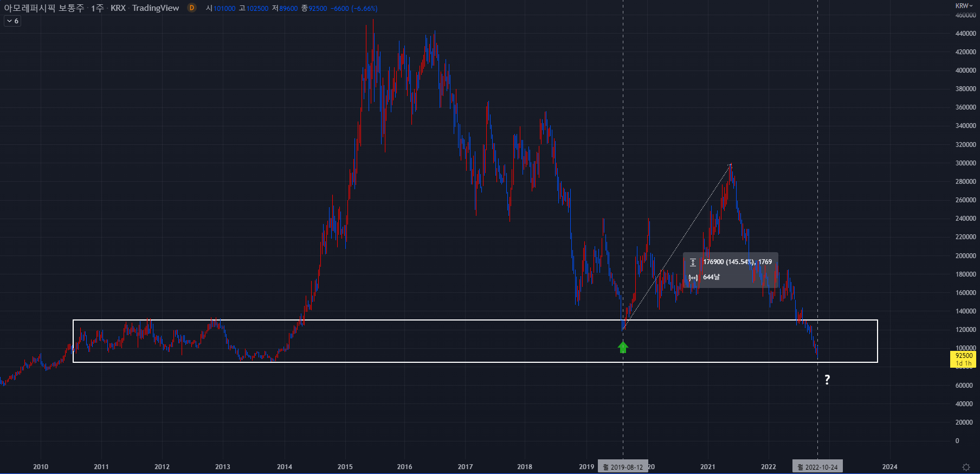Click the close value 92500 in legend

click(318, 8)
